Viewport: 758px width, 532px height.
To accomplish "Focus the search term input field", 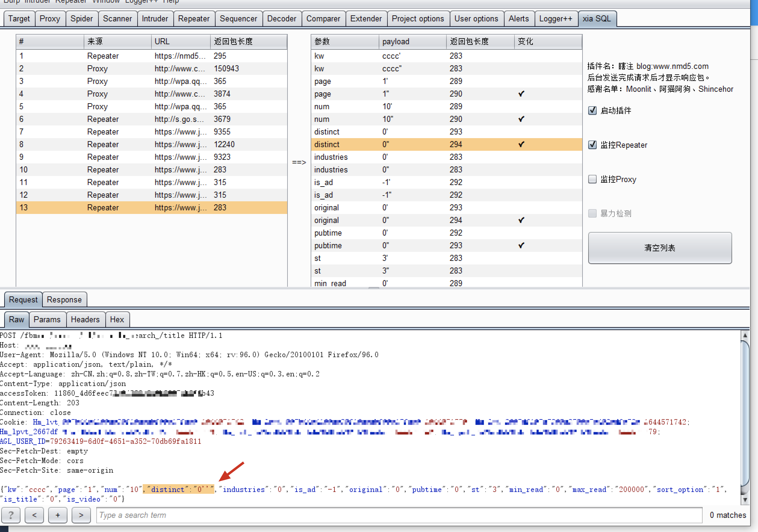I will pyautogui.click(x=399, y=515).
